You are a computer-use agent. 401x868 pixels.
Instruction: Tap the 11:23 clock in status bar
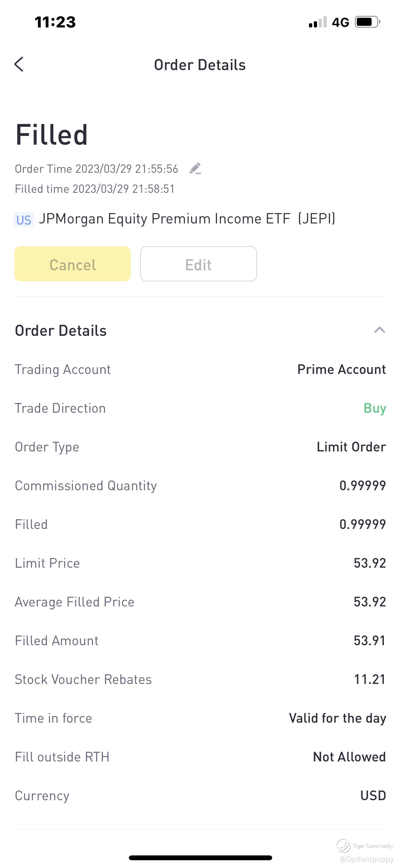[55, 22]
